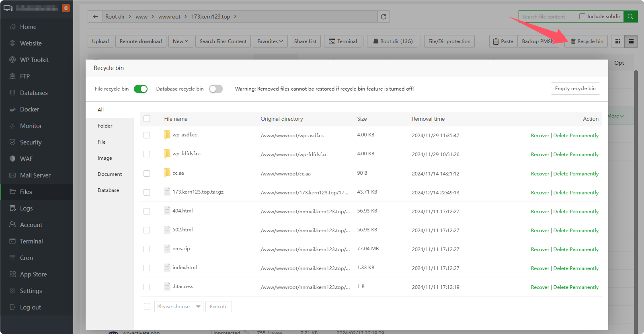Check the box for ems.zip
This screenshot has width=644, height=334.
[147, 249]
